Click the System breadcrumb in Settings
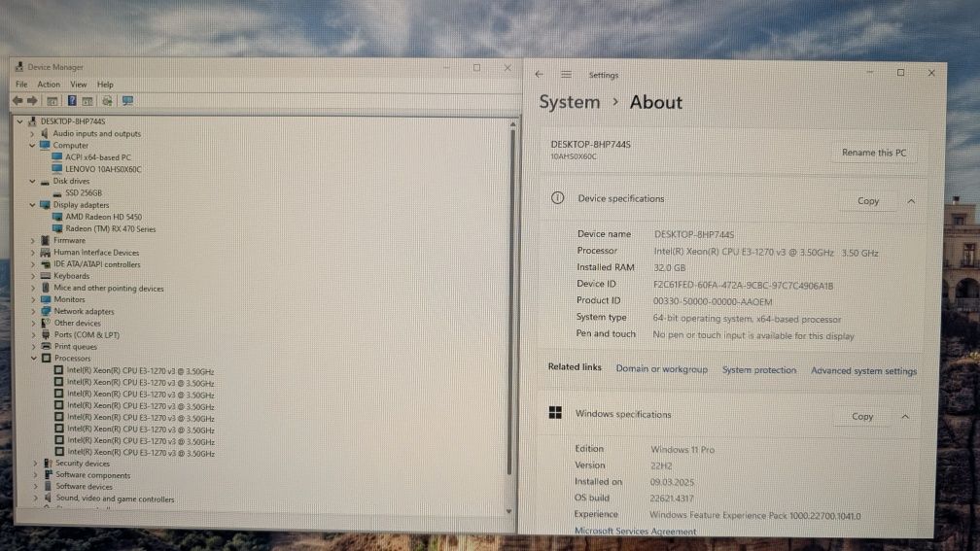This screenshot has width=980, height=551. point(570,102)
